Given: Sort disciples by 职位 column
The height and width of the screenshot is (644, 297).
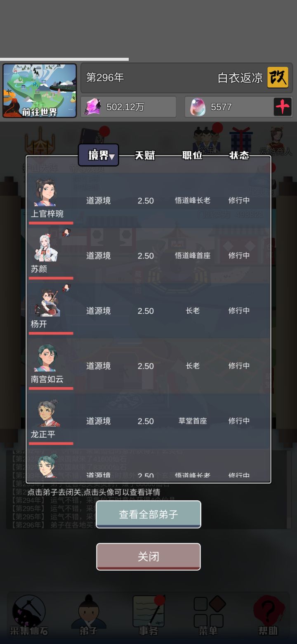Looking at the screenshot, I should tap(192, 156).
